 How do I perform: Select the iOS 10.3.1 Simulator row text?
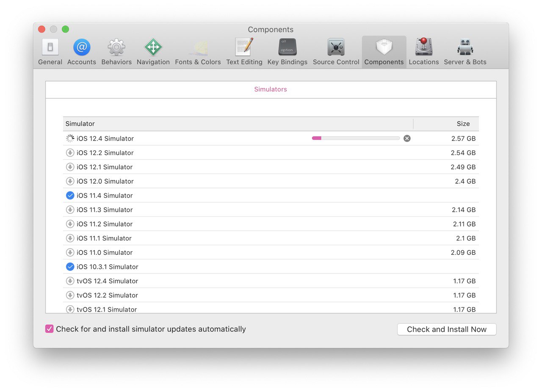tap(108, 267)
